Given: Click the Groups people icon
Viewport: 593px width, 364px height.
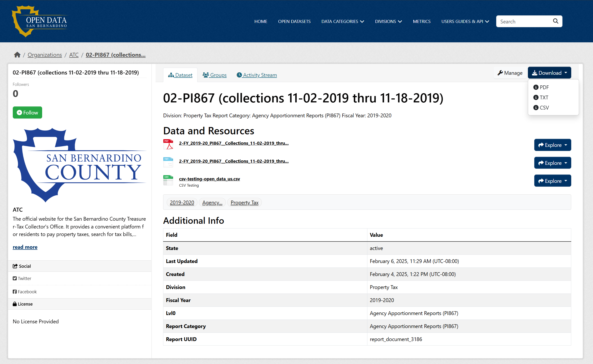Looking at the screenshot, I should click(205, 75).
